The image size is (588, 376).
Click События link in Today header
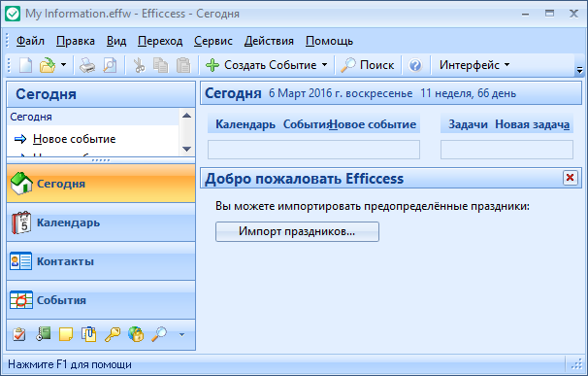(306, 124)
